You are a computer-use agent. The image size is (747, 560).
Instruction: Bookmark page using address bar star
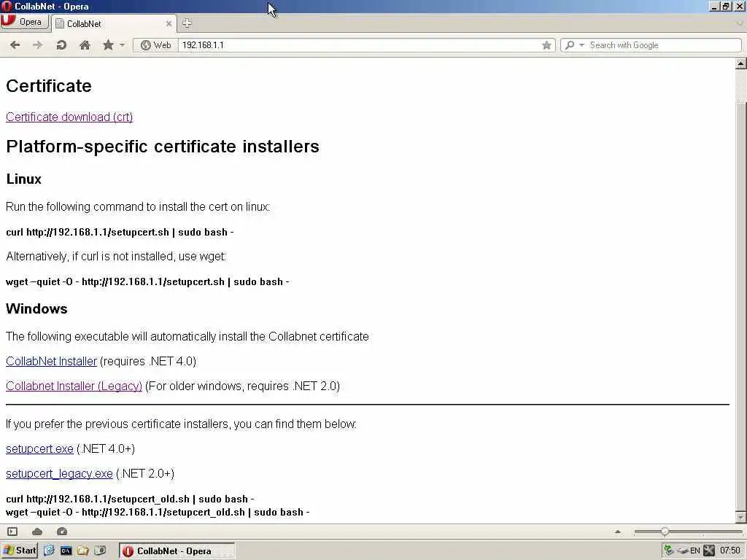point(546,45)
